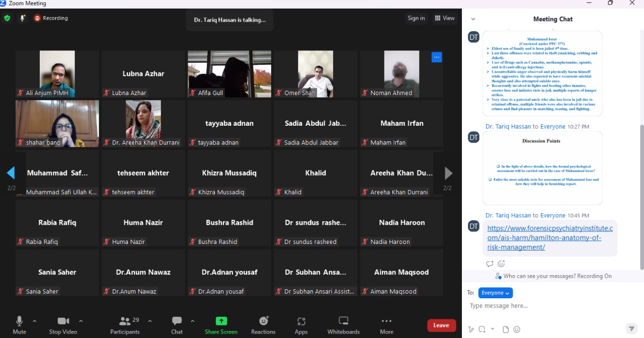The image size is (644, 338).
Task: Click the green encryption shield icon
Action: pos(7,18)
